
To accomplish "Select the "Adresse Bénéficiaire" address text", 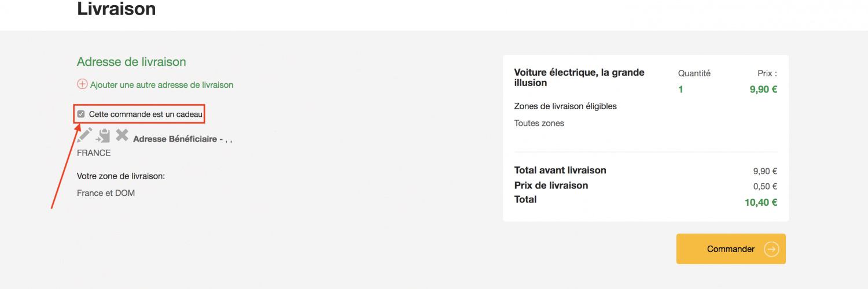I will (178, 139).
